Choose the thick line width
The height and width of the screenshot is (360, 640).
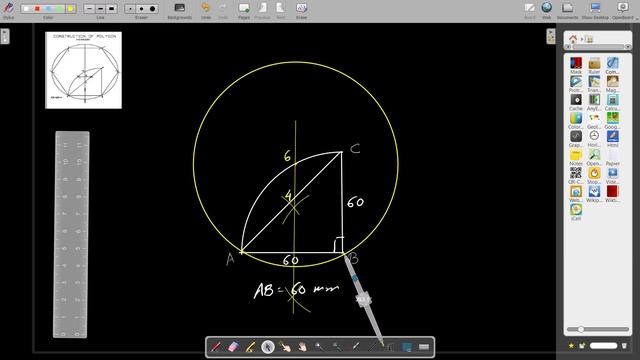click(x=111, y=9)
